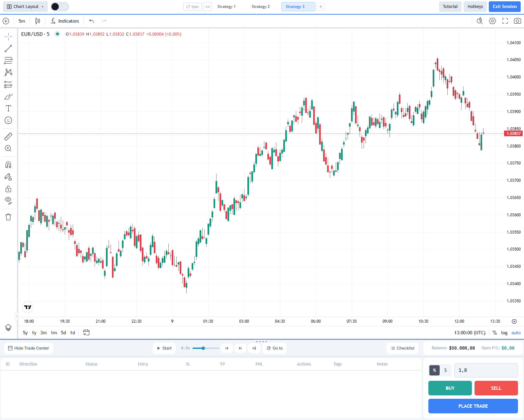
Task: Click the jump-to-bar replay icon
Action: pos(254,348)
